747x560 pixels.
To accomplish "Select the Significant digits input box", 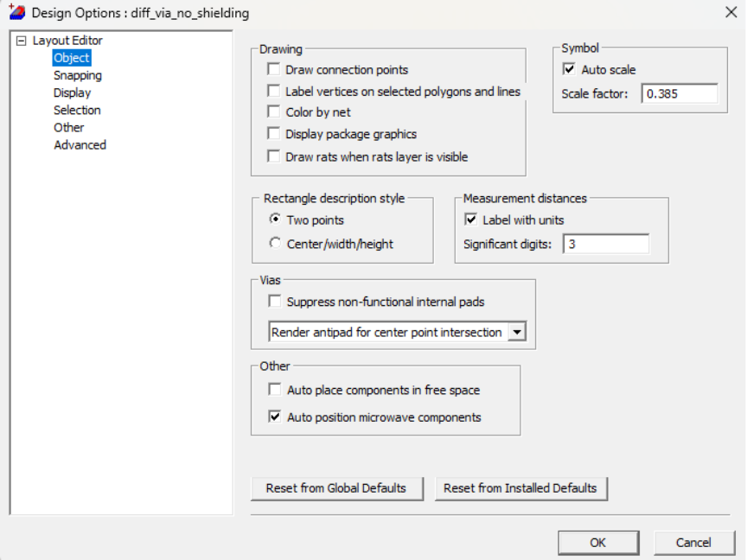I will 605,243.
